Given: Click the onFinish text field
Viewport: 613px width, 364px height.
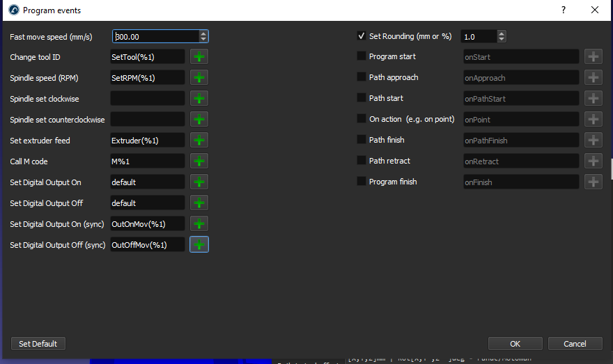Looking at the screenshot, I should 521,182.
